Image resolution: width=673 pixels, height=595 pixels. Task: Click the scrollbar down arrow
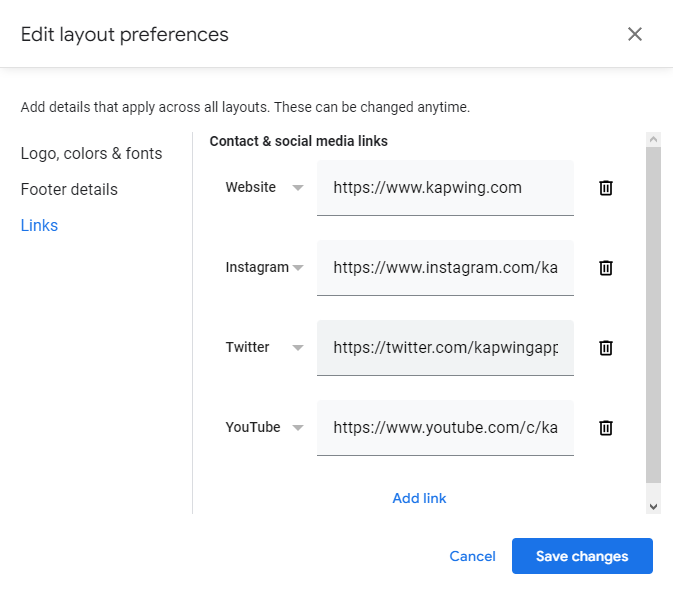click(653, 507)
